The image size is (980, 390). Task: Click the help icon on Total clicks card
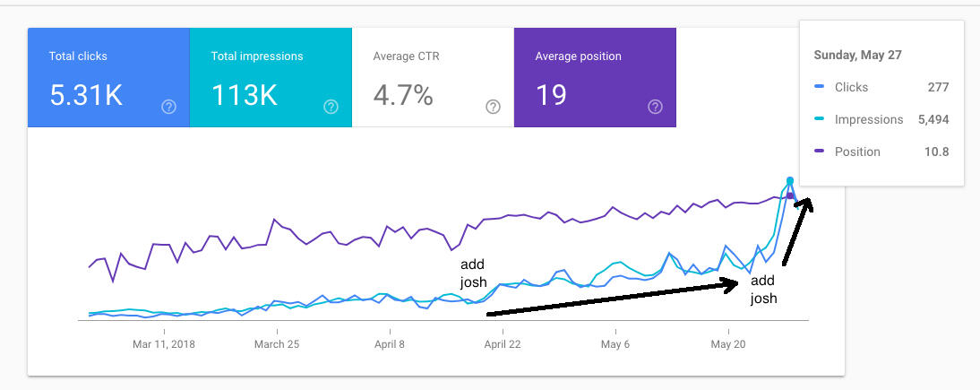pyautogui.click(x=168, y=107)
